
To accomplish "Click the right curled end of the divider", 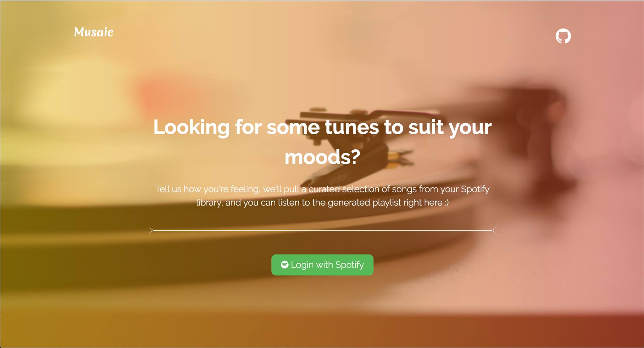I will click(x=493, y=230).
